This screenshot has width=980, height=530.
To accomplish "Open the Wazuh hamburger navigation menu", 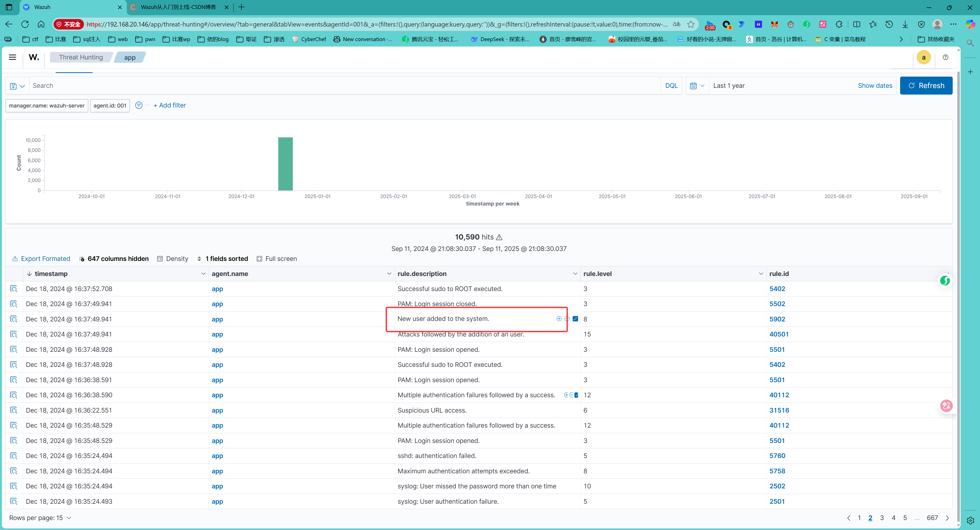I will point(12,57).
